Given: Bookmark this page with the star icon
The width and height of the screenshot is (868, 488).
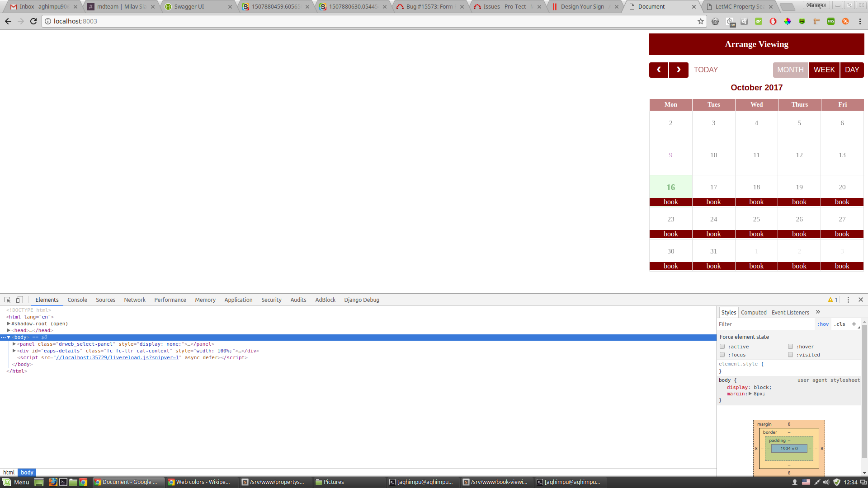Looking at the screenshot, I should click(x=701, y=21).
